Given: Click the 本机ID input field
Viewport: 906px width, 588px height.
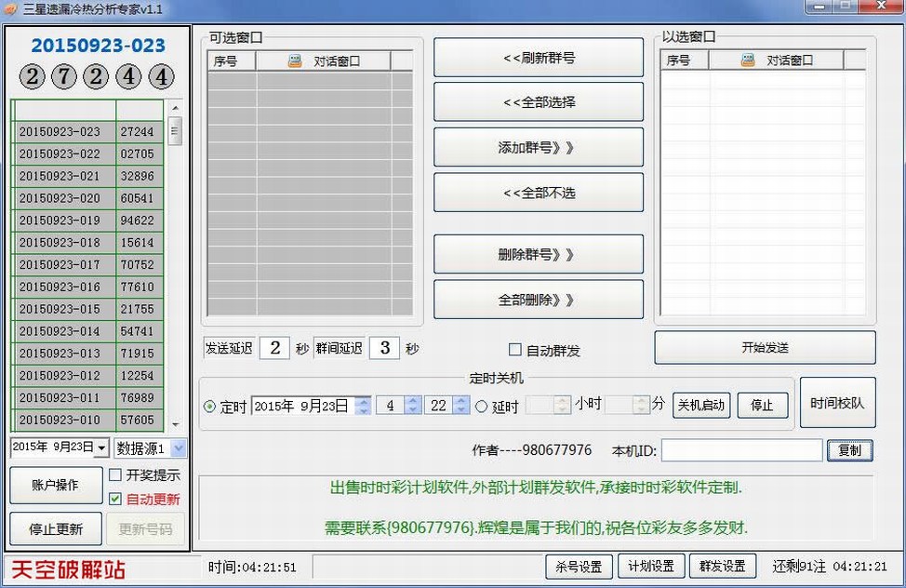Looking at the screenshot, I should tap(741, 450).
